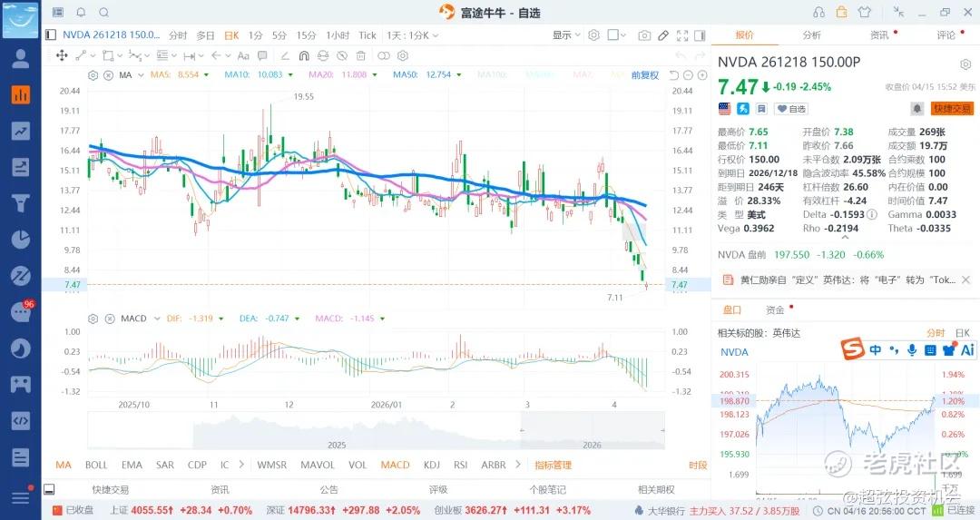Toggle the BOLL overlay indicator

[96, 465]
